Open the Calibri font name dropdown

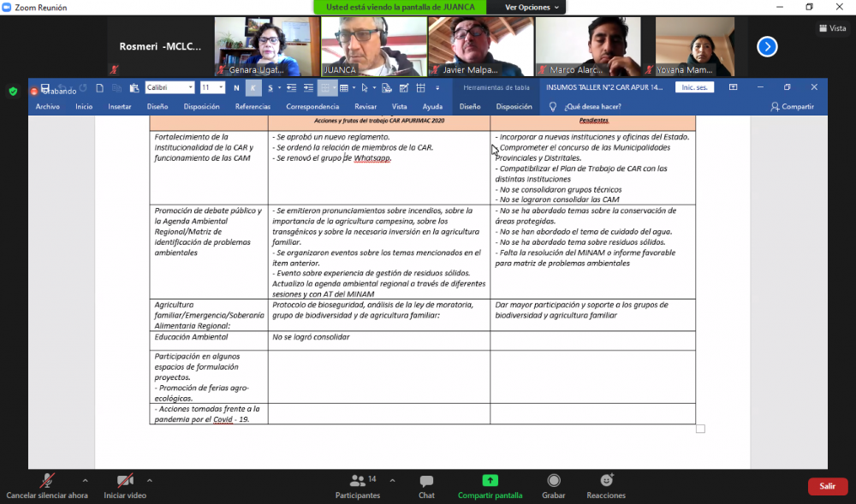(x=191, y=87)
